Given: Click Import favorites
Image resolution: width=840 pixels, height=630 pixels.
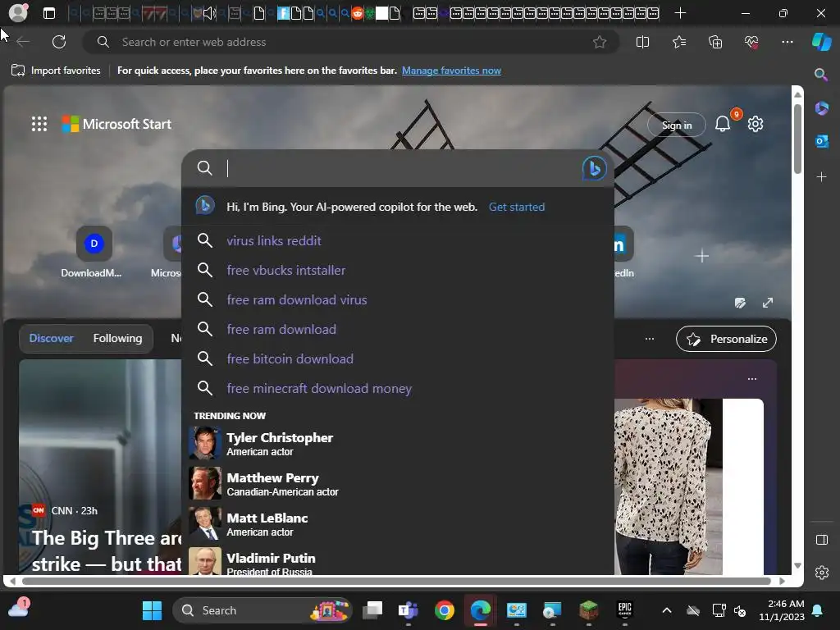Looking at the screenshot, I should (x=56, y=71).
